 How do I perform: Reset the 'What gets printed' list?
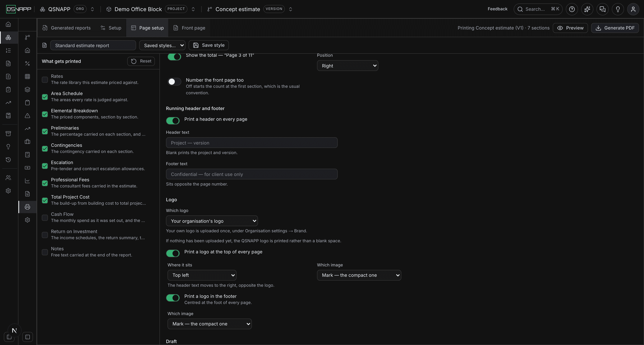(x=141, y=61)
